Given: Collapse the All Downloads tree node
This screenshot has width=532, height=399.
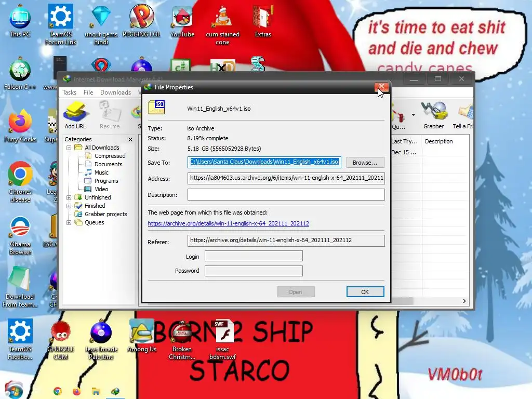Looking at the screenshot, I should [x=69, y=148].
